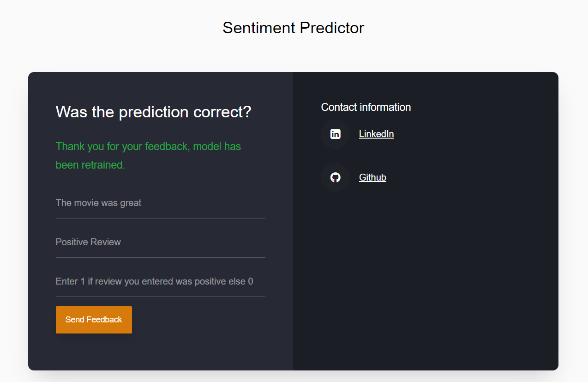Click the word 'Predictor' in page title

tap(332, 28)
